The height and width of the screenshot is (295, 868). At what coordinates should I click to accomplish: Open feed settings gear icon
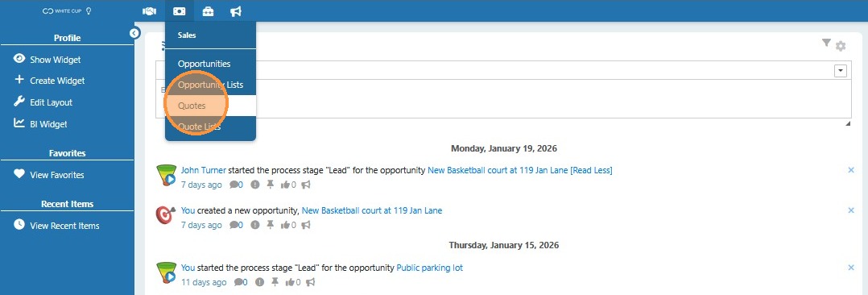pyautogui.click(x=841, y=46)
